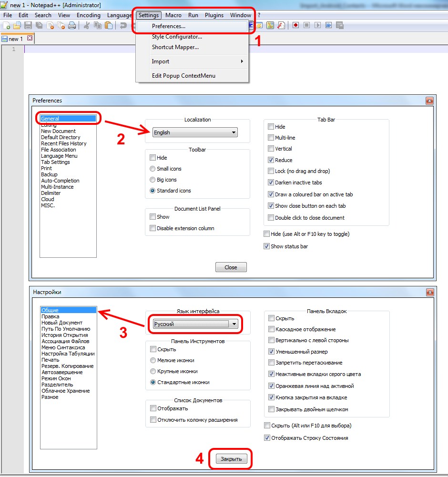The image size is (448, 477).
Task: Select Big icons radio button
Action: (x=153, y=180)
